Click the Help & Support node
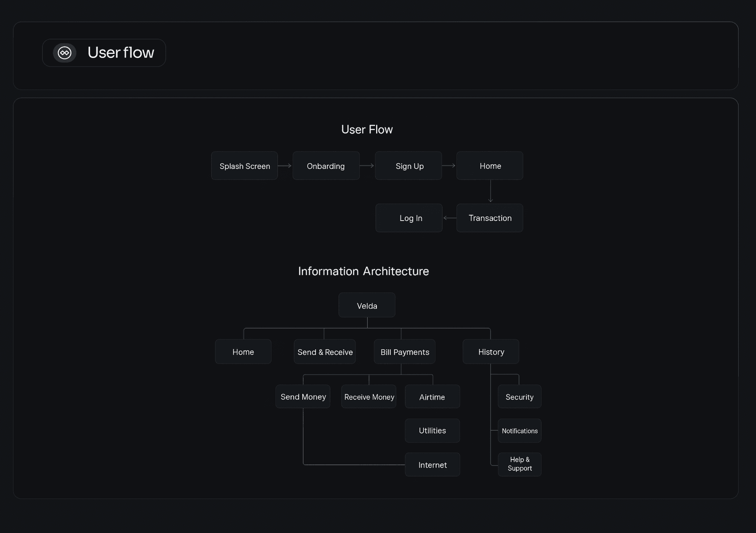The height and width of the screenshot is (533, 756). (x=519, y=464)
